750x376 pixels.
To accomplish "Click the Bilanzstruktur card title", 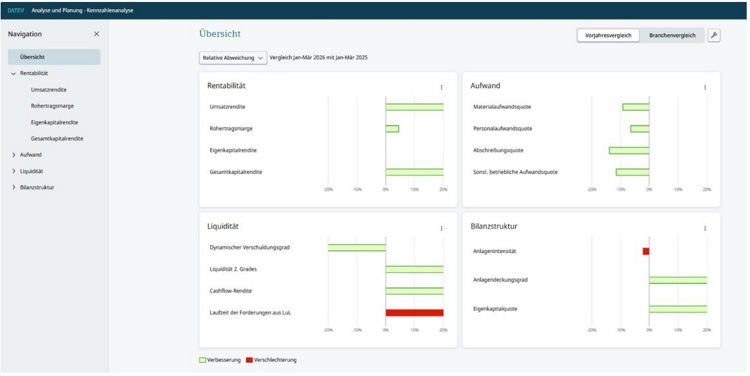I will coord(494,226).
